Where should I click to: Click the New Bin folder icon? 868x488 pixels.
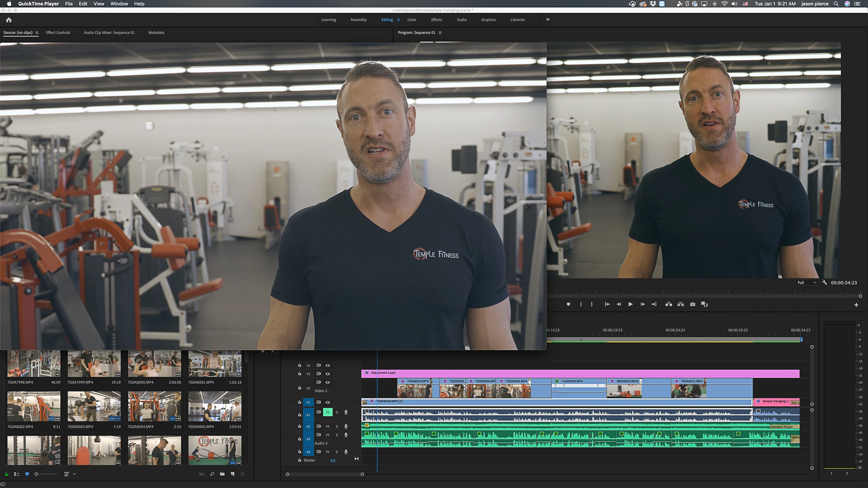point(222,474)
